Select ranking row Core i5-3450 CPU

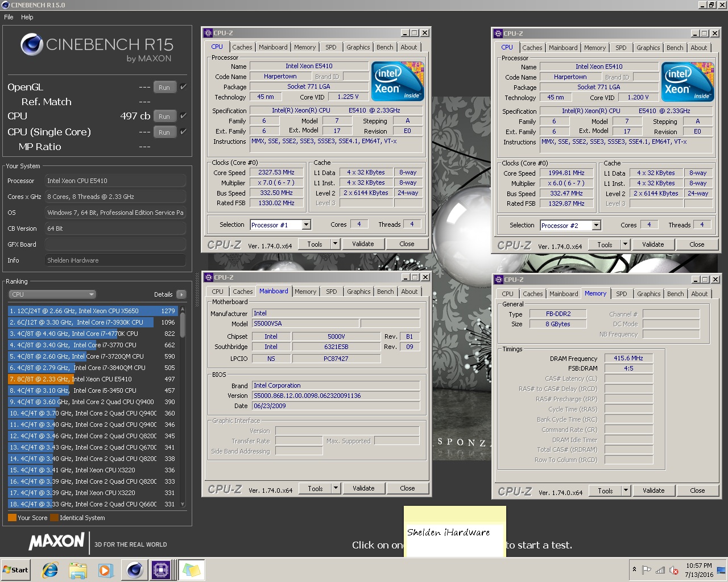coord(93,390)
